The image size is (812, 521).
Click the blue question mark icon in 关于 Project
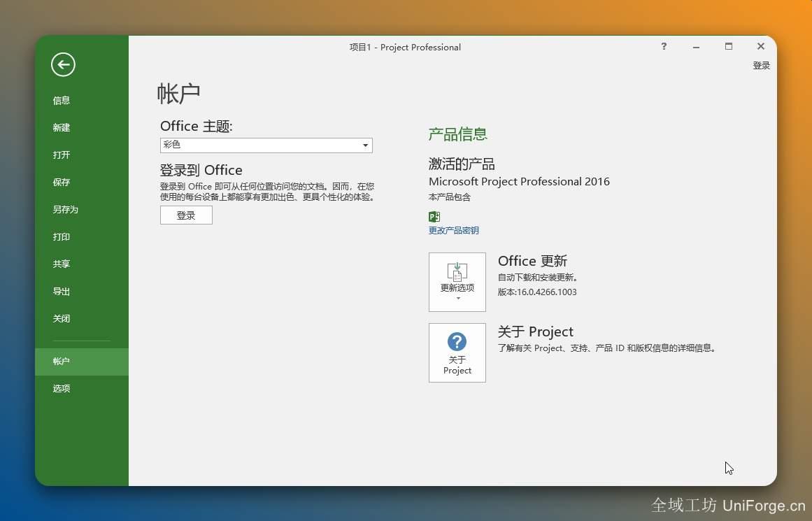tap(457, 342)
